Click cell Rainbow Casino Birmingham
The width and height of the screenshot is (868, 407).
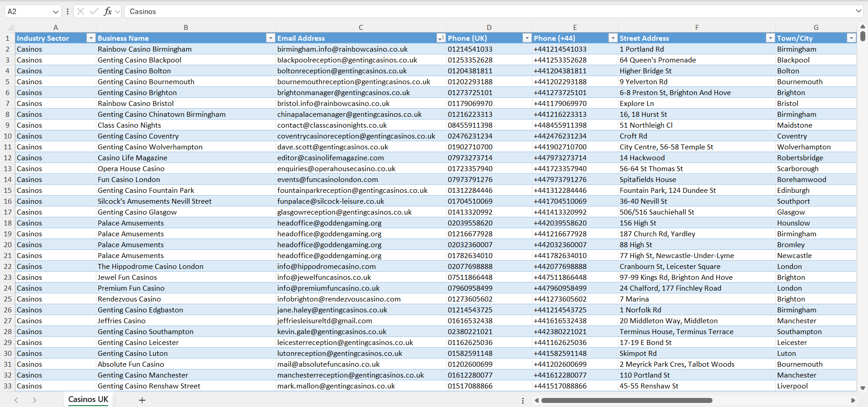[186, 49]
